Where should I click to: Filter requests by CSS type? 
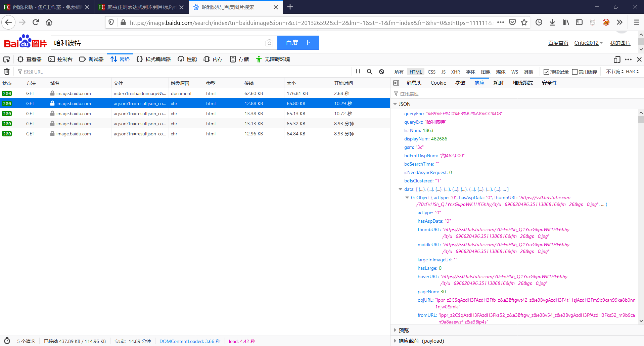coord(431,72)
